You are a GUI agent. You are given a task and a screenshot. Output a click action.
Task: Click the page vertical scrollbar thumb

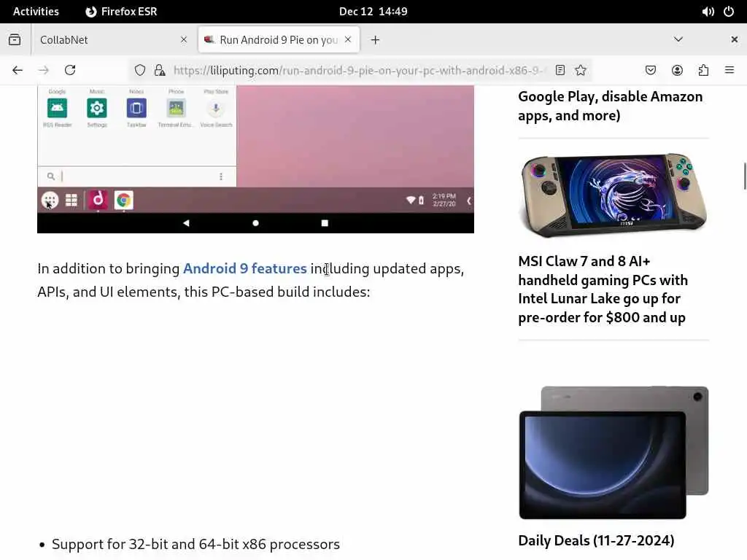745,176
